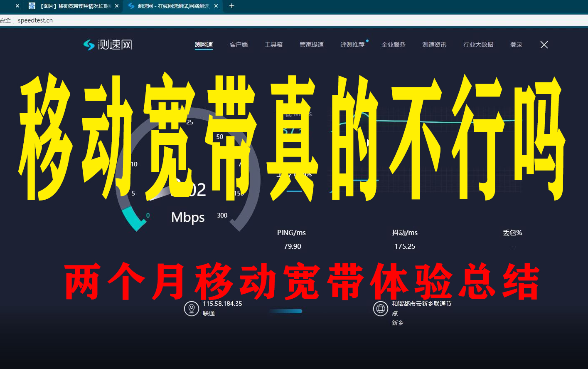The image size is (588, 369).
Task: Open the 评测推荐 nav item
Action: pos(352,45)
